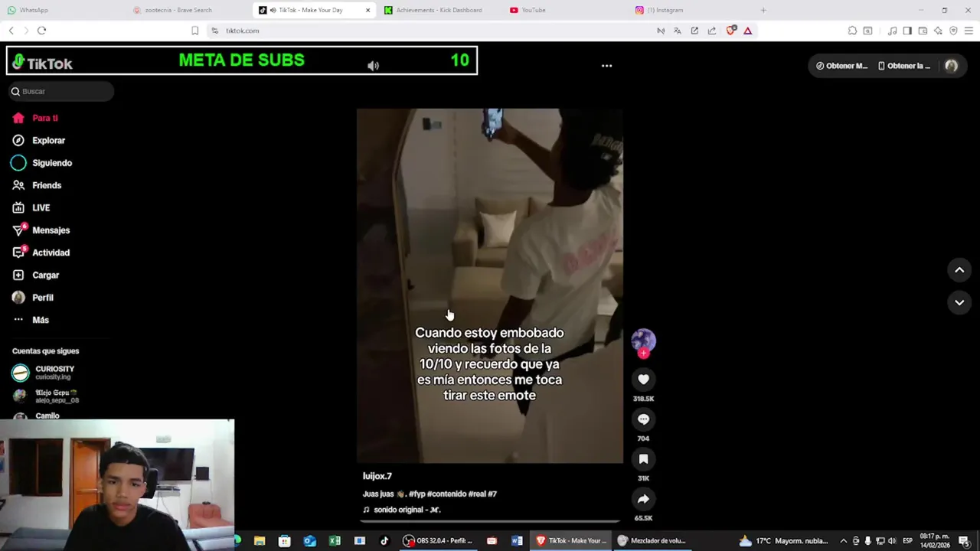Image resolution: width=980 pixels, height=551 pixels.
Task: Click the TikTok logo
Action: [x=43, y=63]
